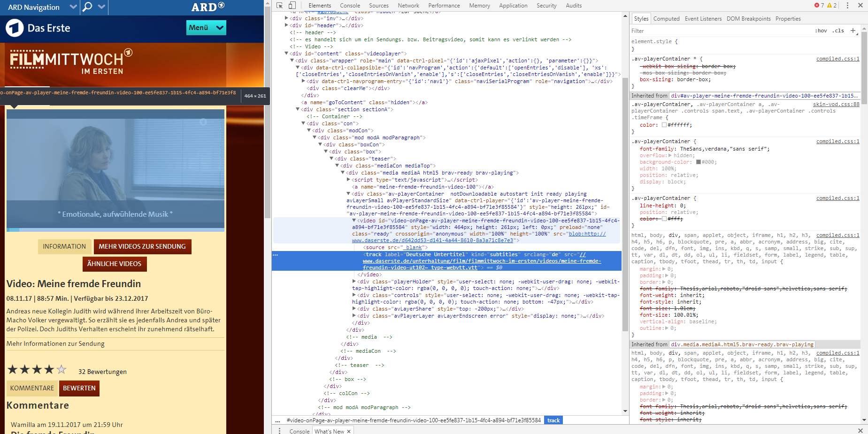Screen dimensions: 868x434
Task: Click the Das Erste round logo
Action: (15, 28)
